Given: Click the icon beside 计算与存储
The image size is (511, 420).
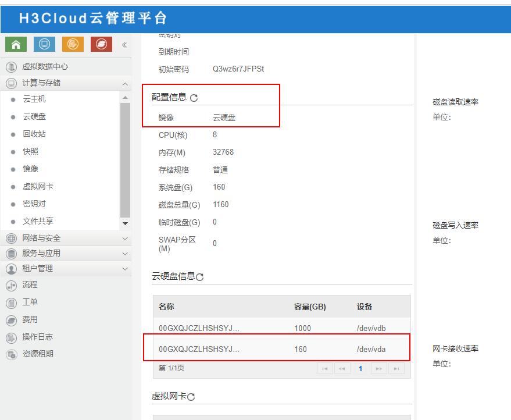Looking at the screenshot, I should (12, 83).
